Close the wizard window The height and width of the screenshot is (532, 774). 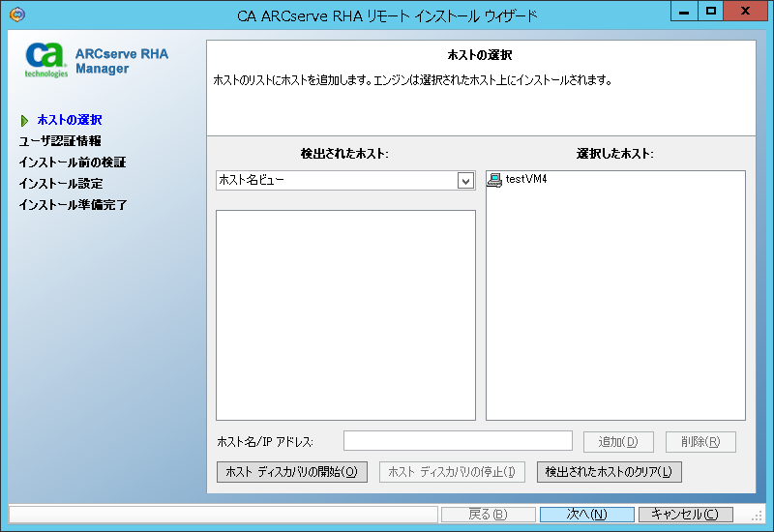pos(745,11)
